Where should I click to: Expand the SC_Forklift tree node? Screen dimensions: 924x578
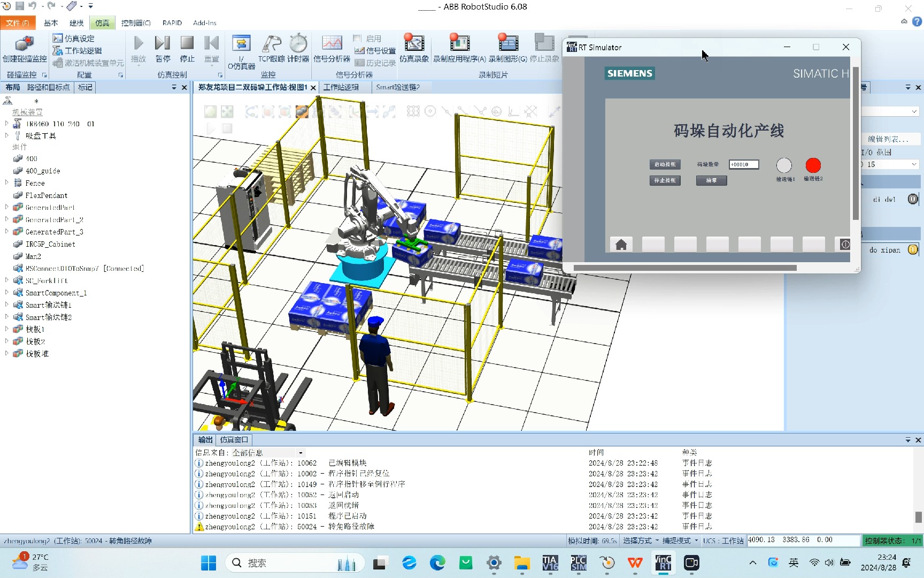click(6, 280)
